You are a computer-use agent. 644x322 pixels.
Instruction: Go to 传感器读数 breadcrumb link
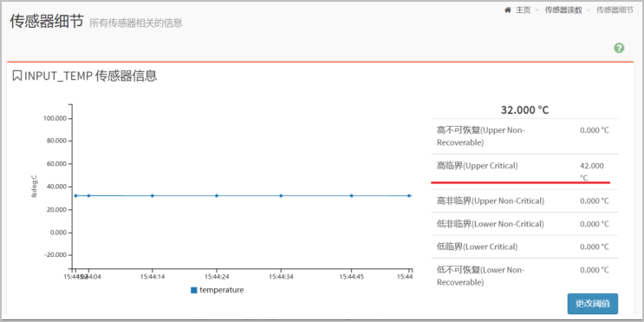[x=563, y=10]
